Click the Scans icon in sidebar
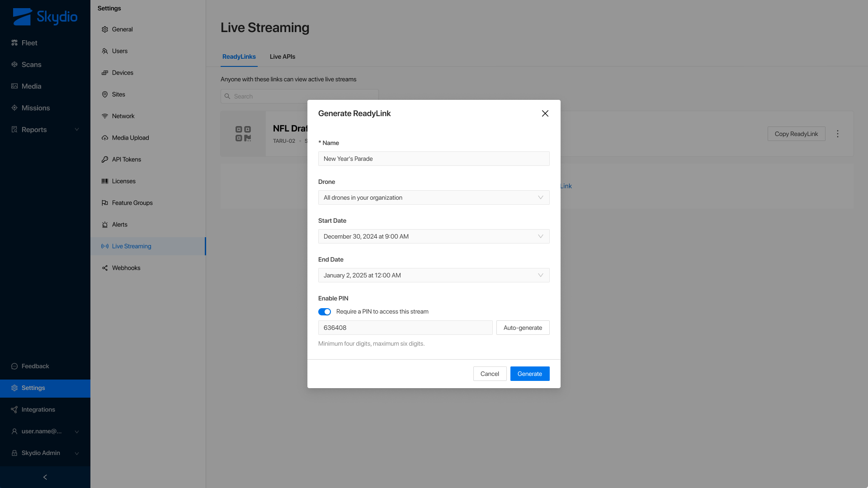Viewport: 868px width, 488px height. [x=14, y=65]
